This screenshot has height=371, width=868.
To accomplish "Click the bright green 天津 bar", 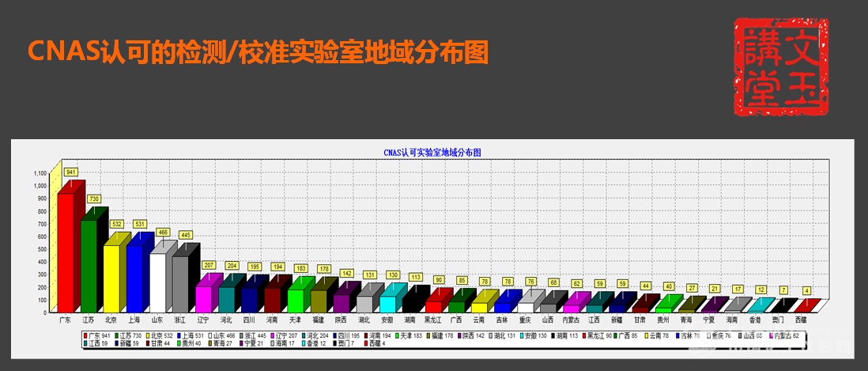I will pos(295,300).
